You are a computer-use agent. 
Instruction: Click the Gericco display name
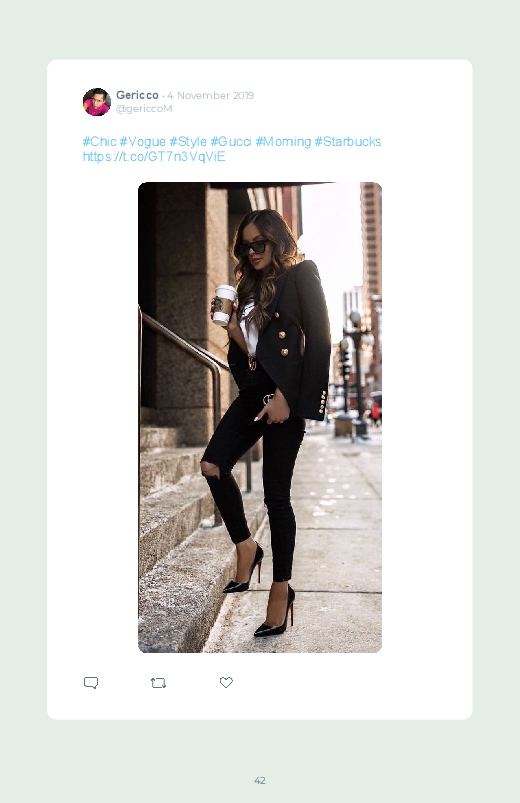tap(137, 95)
